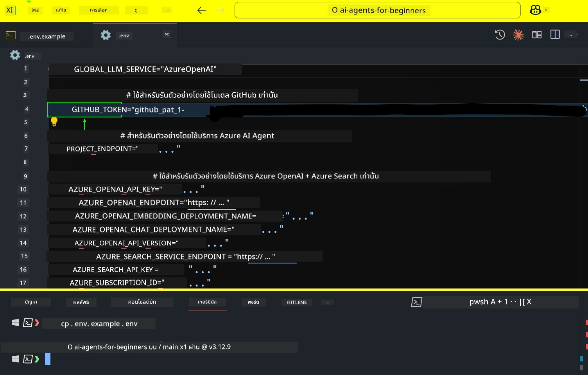Image resolution: width=588 pixels, height=375 pixels.
Task: Open the GITLENS panel tab
Action: pos(296,302)
